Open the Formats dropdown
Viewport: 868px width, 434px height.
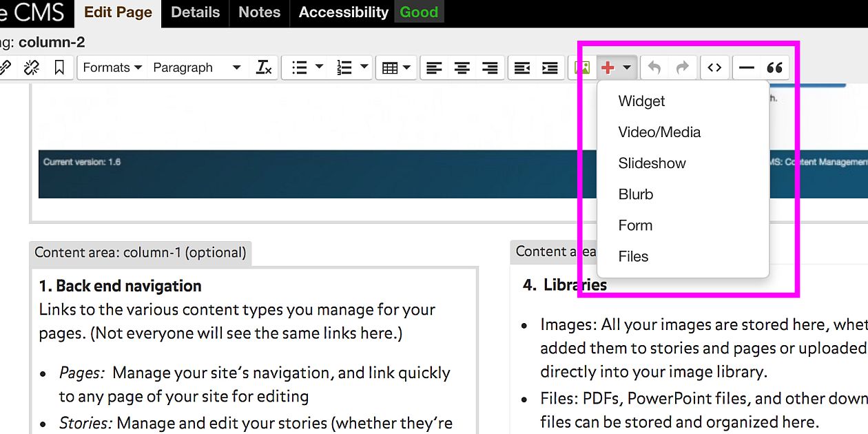[111, 67]
